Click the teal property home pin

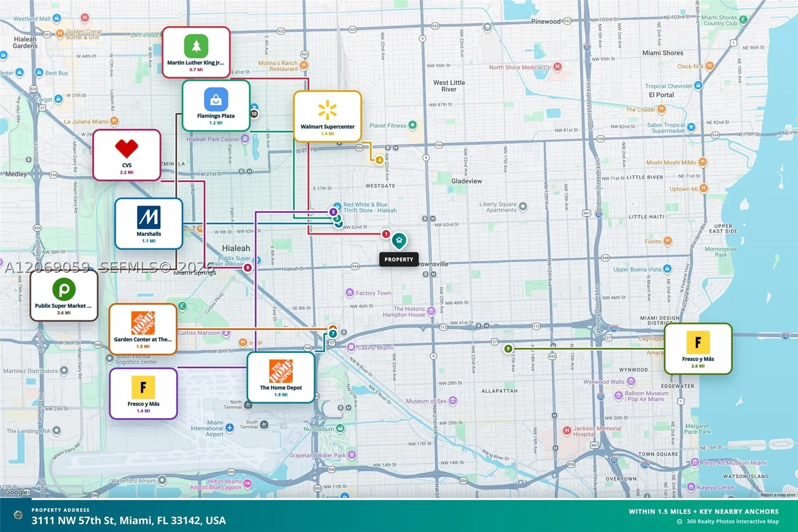pos(399,241)
